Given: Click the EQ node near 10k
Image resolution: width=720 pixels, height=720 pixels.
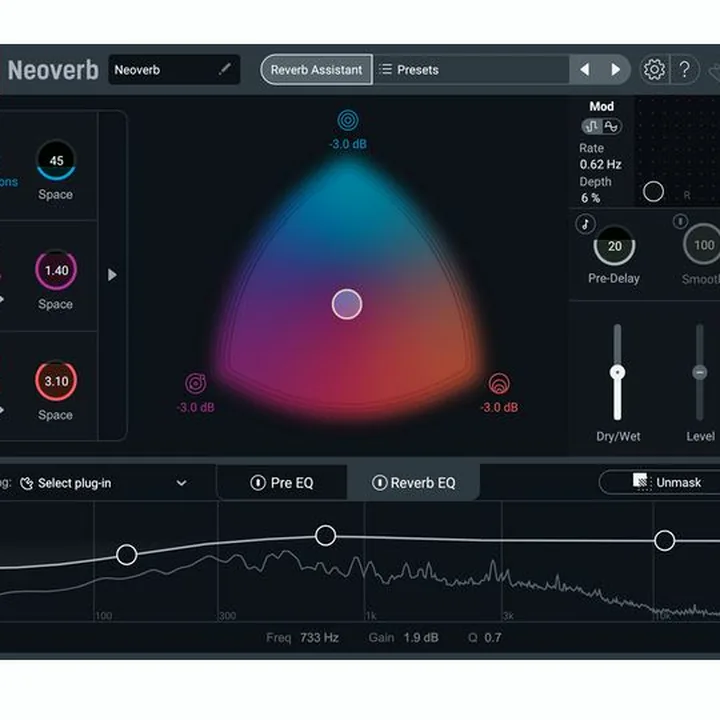Looking at the screenshot, I should coord(664,540).
